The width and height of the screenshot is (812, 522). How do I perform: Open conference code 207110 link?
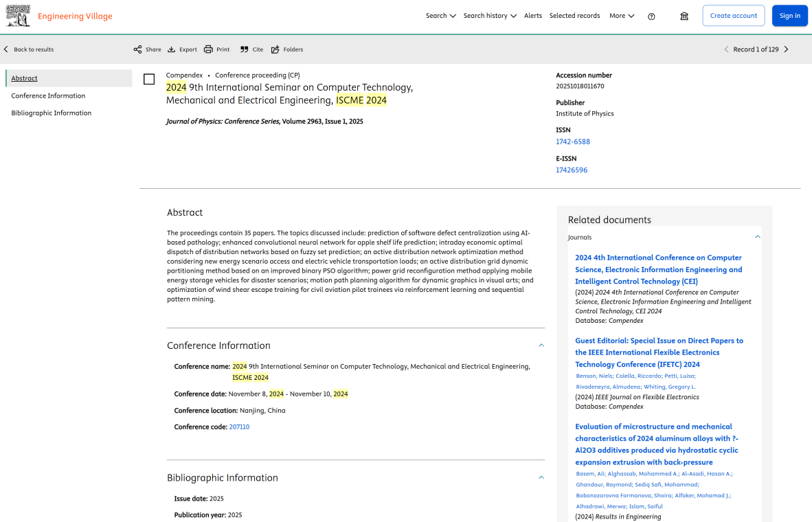pyautogui.click(x=239, y=427)
